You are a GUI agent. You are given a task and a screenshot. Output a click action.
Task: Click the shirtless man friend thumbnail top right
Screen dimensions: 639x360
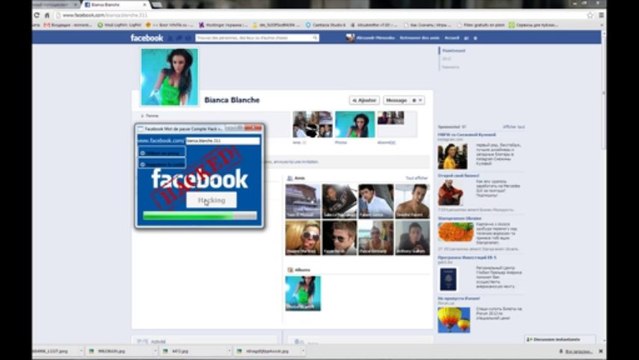click(412, 201)
